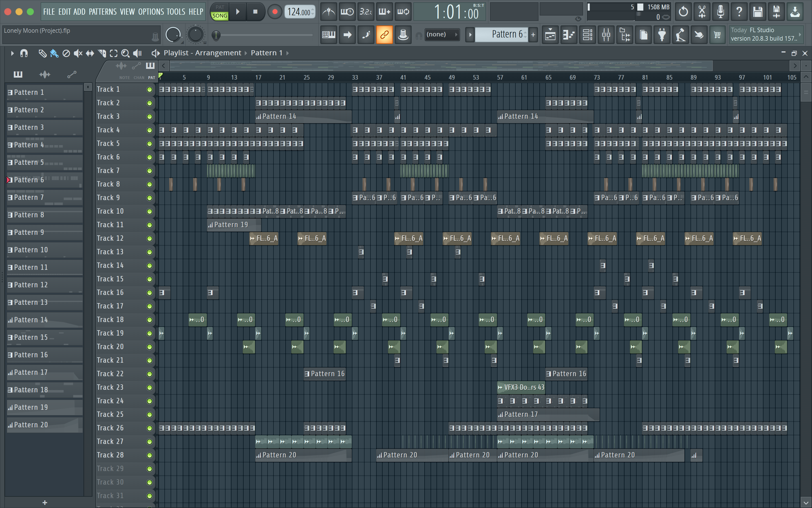Mute Track 1 with its green light

[x=150, y=90]
